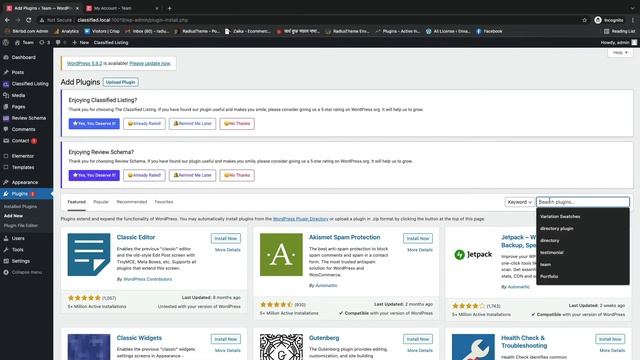The width and height of the screenshot is (640, 360).
Task: Open the Classic Widgets plugin title
Action: 139,338
